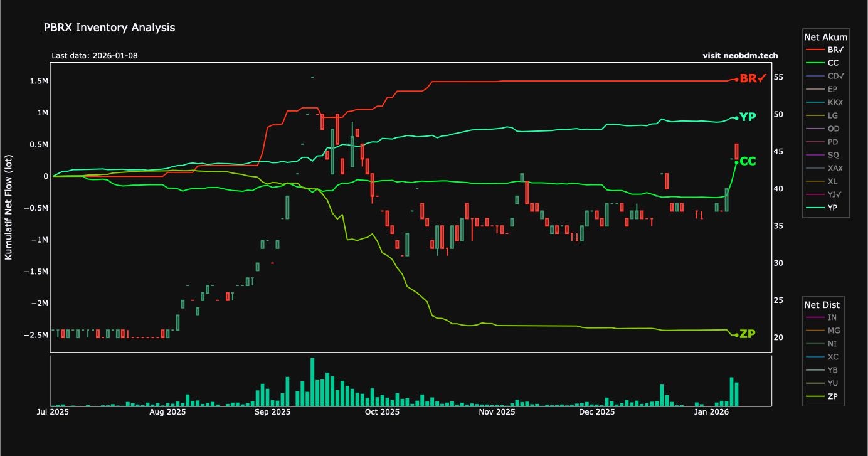
Task: Click the end marker dot of the ZP line
Action: pyautogui.click(x=736, y=335)
